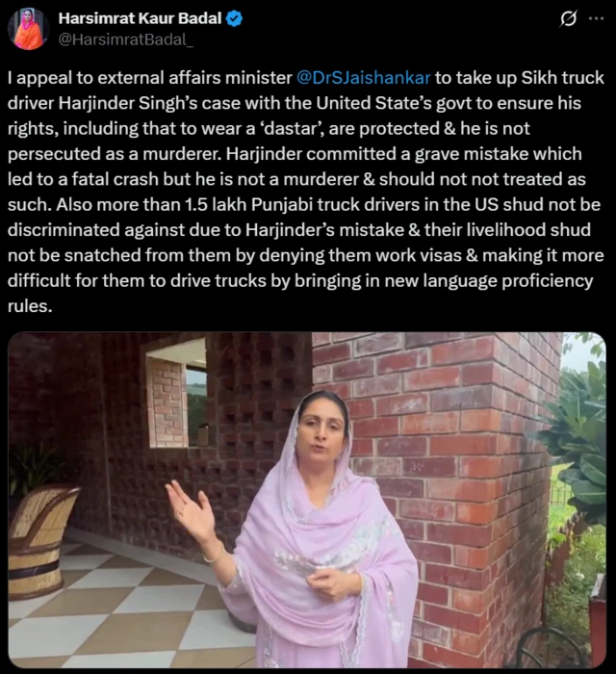Screen dimensions: 616x674
Task: Click 'I appeal to external affairs minister' text
Action: 150,78
